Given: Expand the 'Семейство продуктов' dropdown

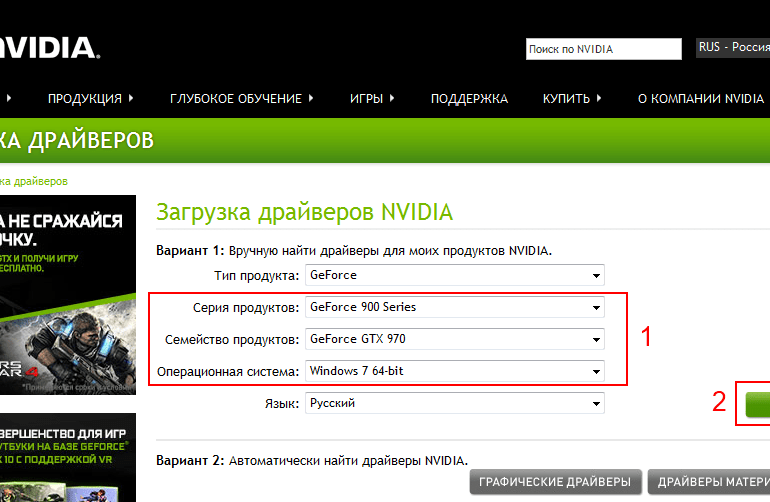Looking at the screenshot, I should point(455,339).
